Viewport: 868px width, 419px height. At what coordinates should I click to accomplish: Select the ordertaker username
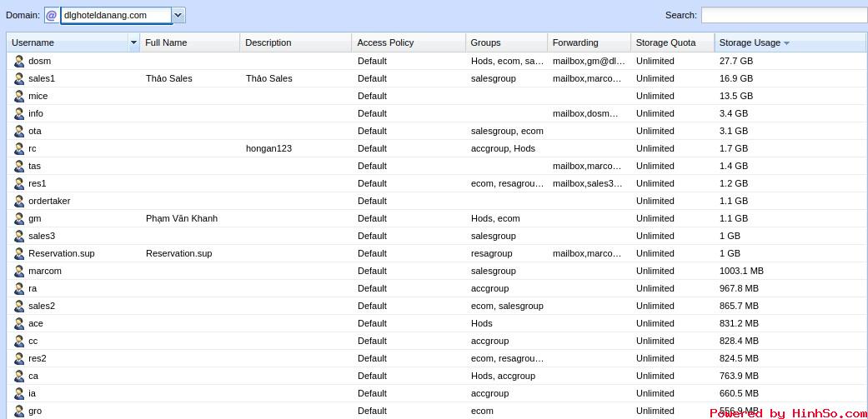49,202
